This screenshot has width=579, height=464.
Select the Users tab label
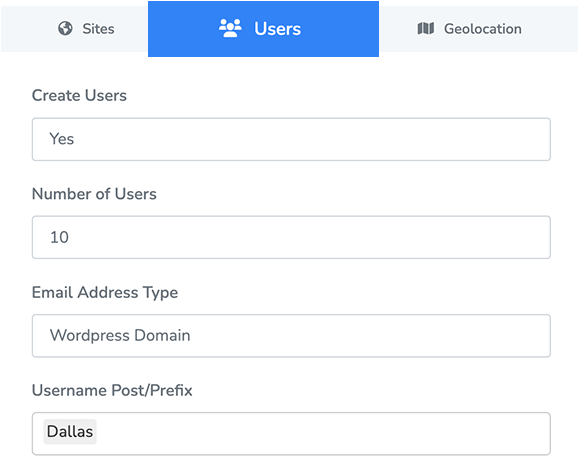pyautogui.click(x=277, y=29)
